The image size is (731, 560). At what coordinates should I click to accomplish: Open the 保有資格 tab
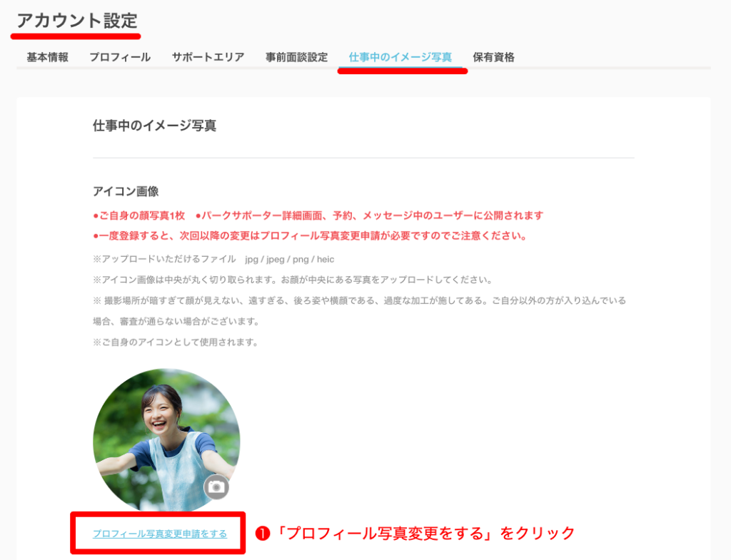(x=493, y=57)
